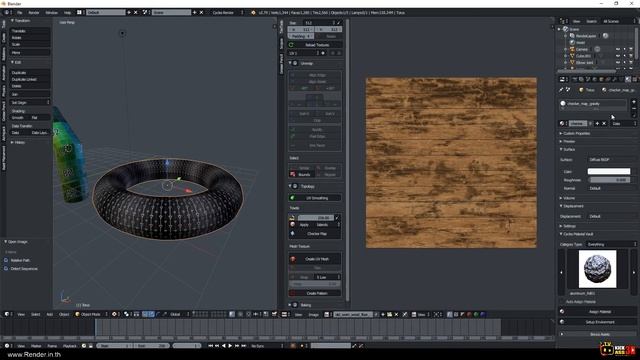Unlink the material with the X icon

[604, 123]
